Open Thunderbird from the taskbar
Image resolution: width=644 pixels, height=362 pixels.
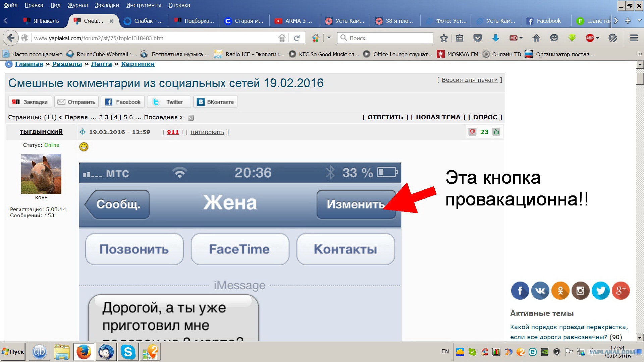point(106,352)
